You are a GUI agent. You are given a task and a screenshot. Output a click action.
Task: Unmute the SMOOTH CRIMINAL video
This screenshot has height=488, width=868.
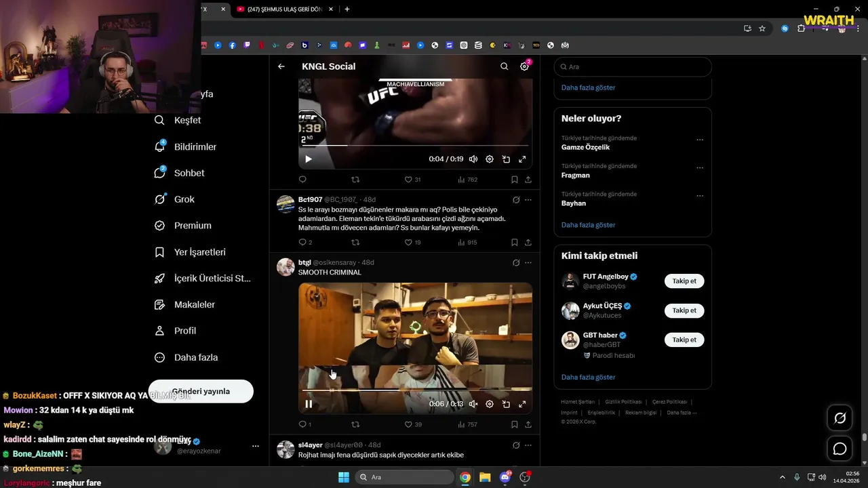473,404
